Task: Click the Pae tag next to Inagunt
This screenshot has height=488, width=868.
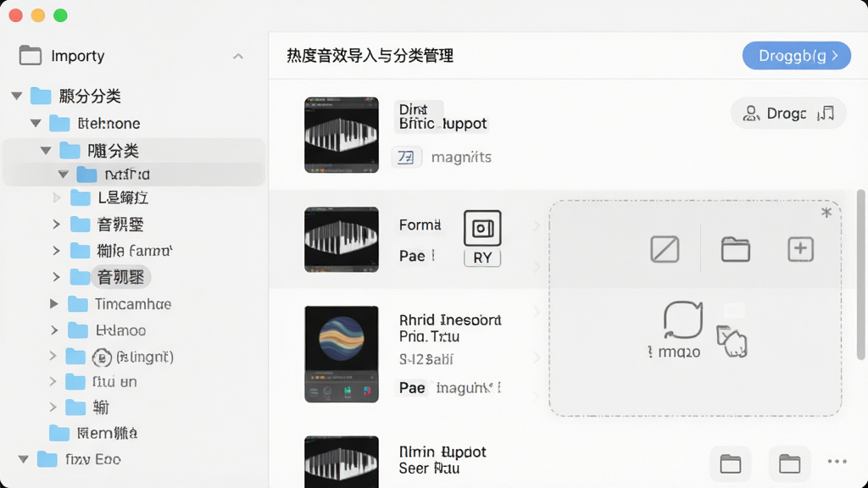Action: click(413, 387)
